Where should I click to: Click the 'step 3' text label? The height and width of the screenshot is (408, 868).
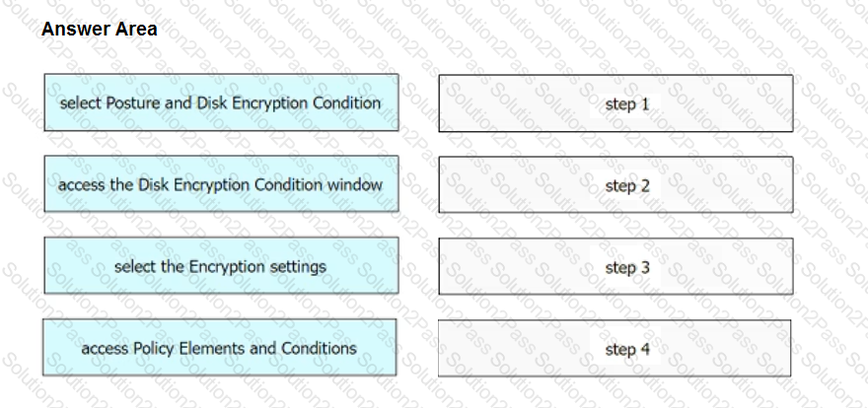627,268
